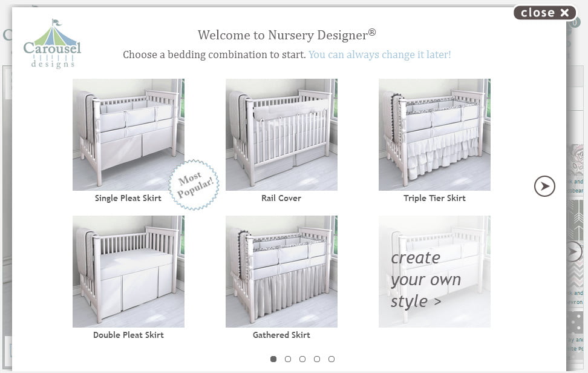Click the next arrow circle icon

(544, 186)
